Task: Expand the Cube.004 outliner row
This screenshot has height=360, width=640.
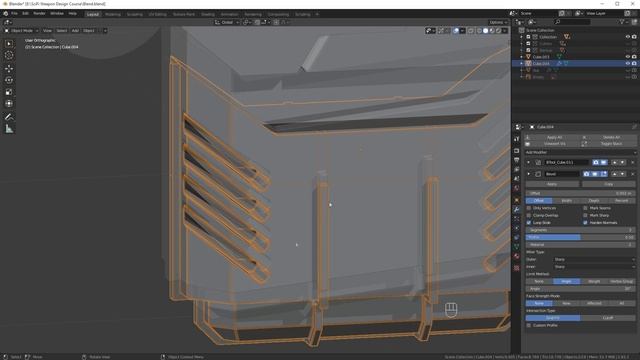Action: pyautogui.click(x=522, y=64)
